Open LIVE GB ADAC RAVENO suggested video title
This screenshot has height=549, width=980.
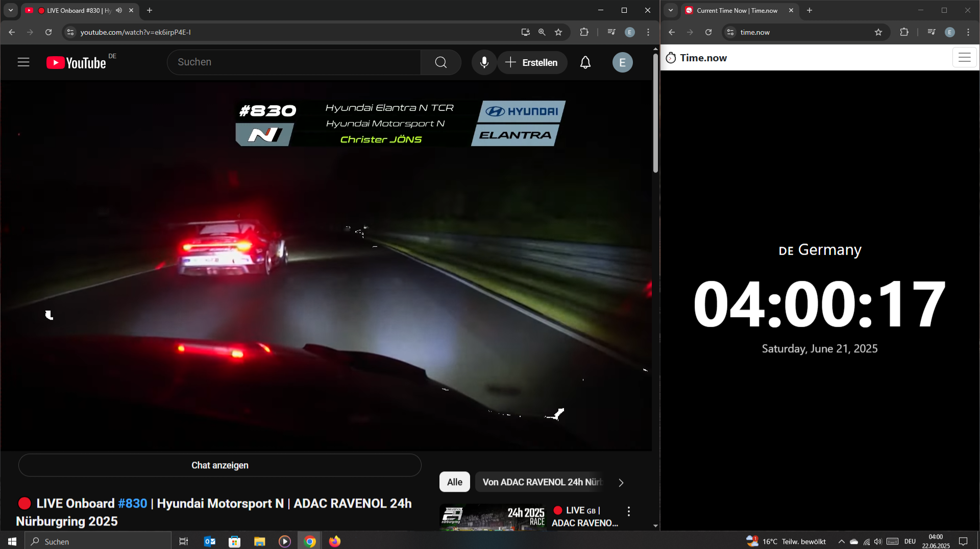(585, 517)
